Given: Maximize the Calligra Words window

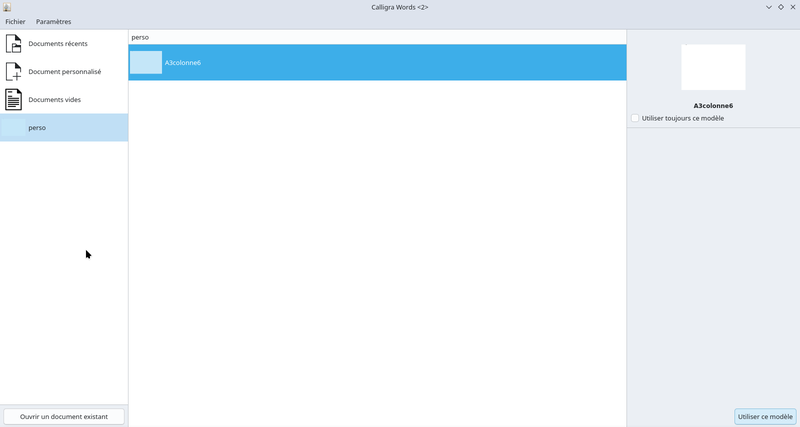Looking at the screenshot, I should point(781,7).
